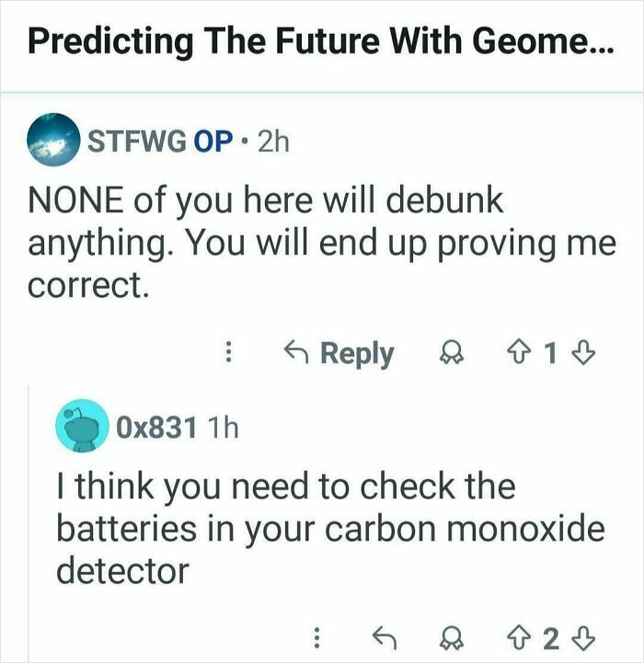Screen dimensions: 644x663
Task: Give award to 0x831's reply
Action: click(x=452, y=638)
